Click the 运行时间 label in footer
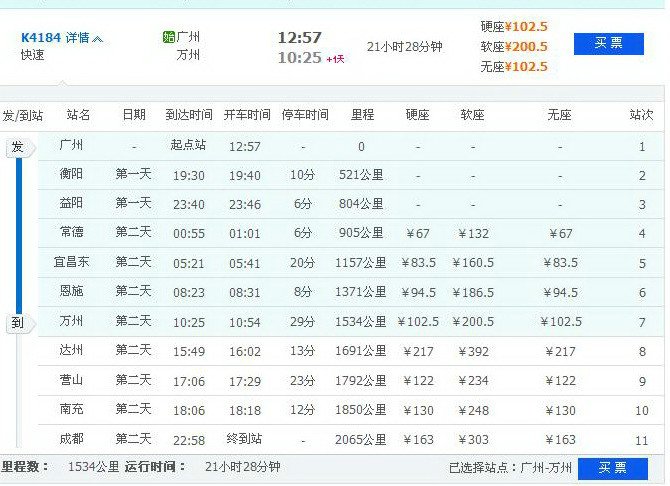670x486 pixels. tap(155, 466)
